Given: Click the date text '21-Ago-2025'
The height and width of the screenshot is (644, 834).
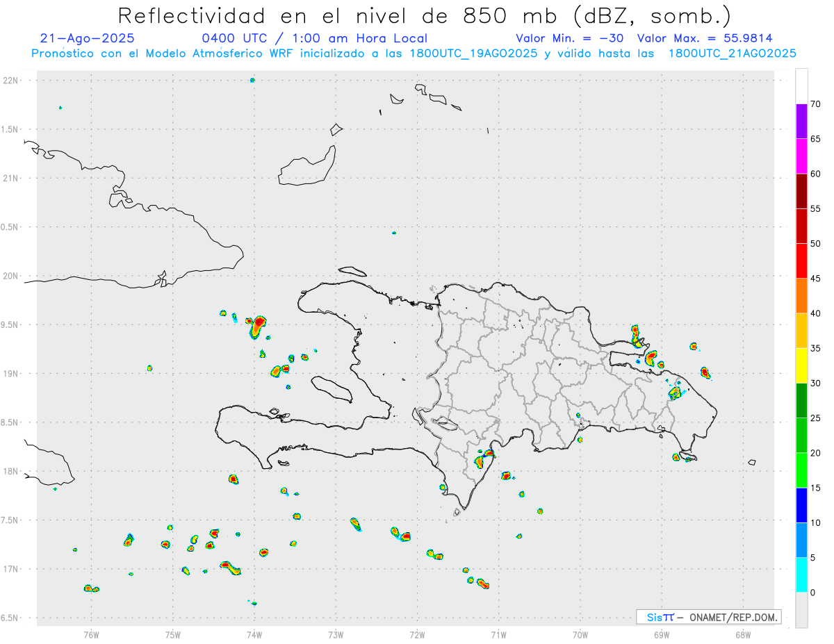Looking at the screenshot, I should [88, 38].
